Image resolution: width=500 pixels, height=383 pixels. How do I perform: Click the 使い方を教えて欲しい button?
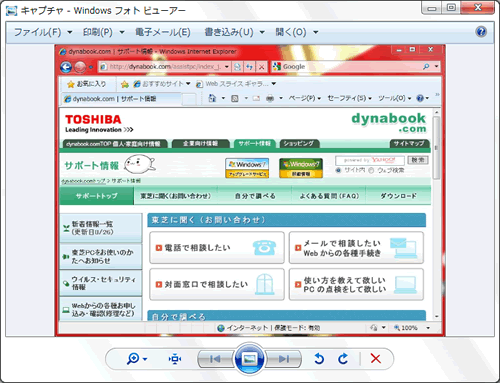(x=356, y=284)
